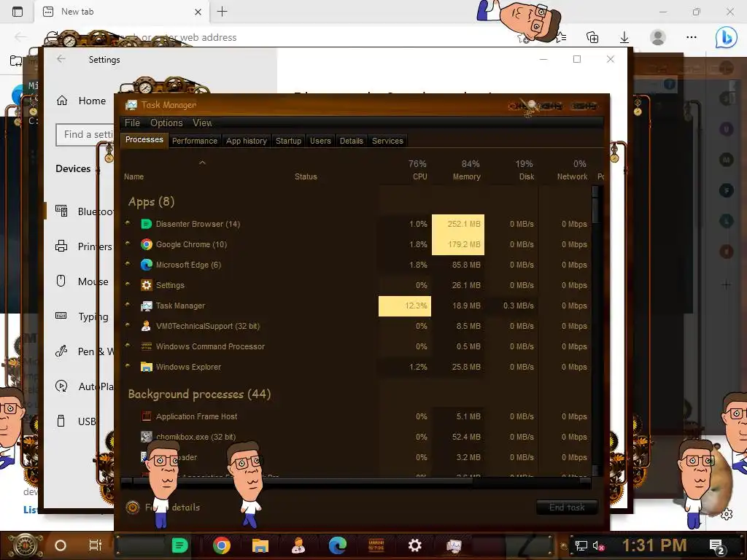Sort by the Name column header
The height and width of the screenshot is (560, 747).
tap(133, 176)
